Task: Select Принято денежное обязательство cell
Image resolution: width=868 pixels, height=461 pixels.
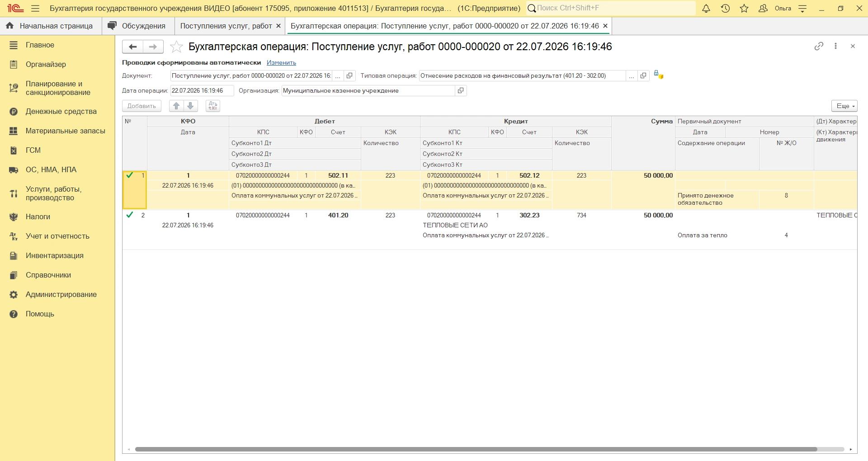Action: tap(717, 199)
